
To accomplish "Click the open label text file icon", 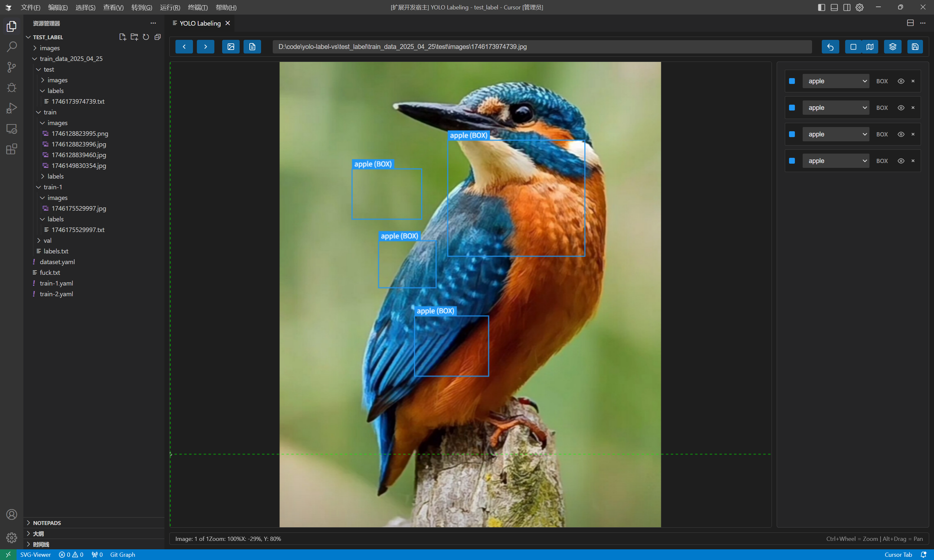I will 252,47.
